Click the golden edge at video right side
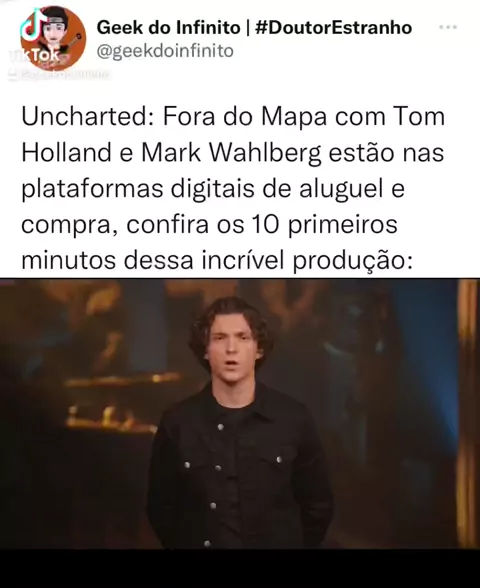 pyautogui.click(x=468, y=412)
